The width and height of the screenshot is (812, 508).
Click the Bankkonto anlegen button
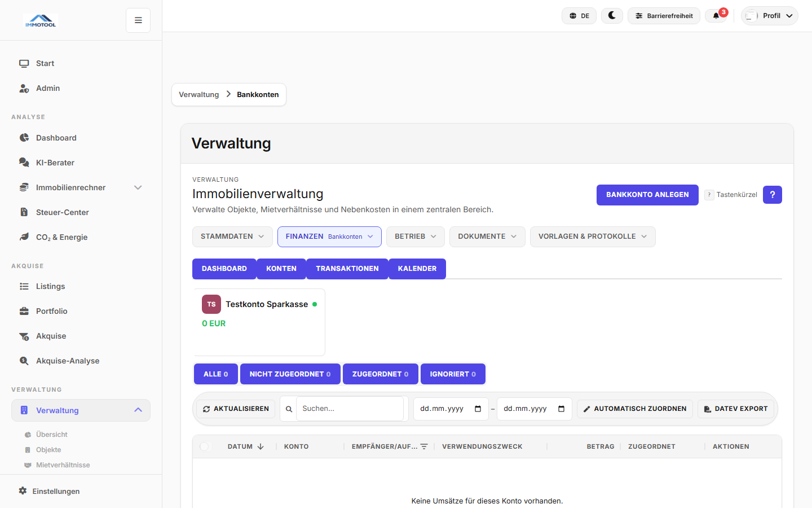coord(647,195)
